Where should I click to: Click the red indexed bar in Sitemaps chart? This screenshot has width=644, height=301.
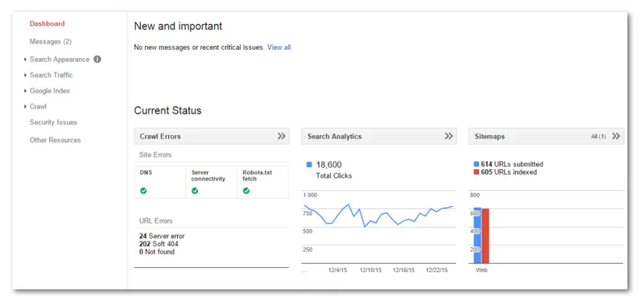click(485, 236)
